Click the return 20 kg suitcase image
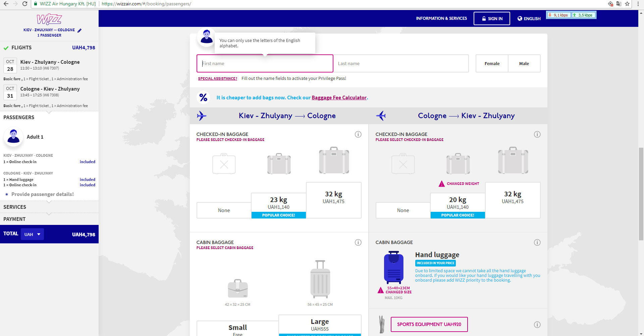The image size is (644, 336). point(458,163)
